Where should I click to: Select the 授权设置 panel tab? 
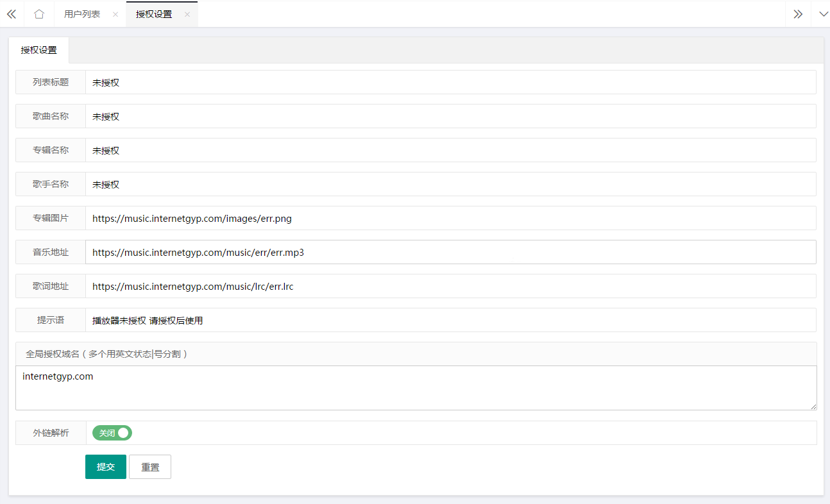pos(38,50)
